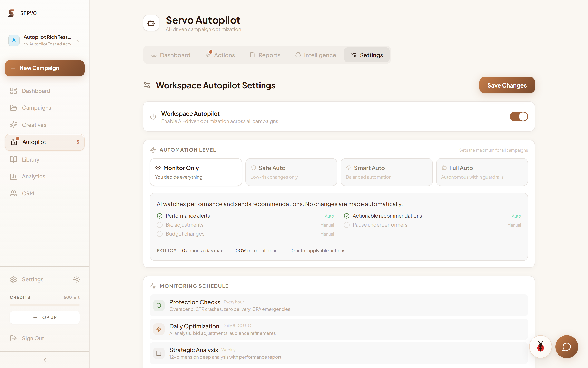588x368 pixels.
Task: Choose the Safe Auto automation level
Action: pos(291,172)
